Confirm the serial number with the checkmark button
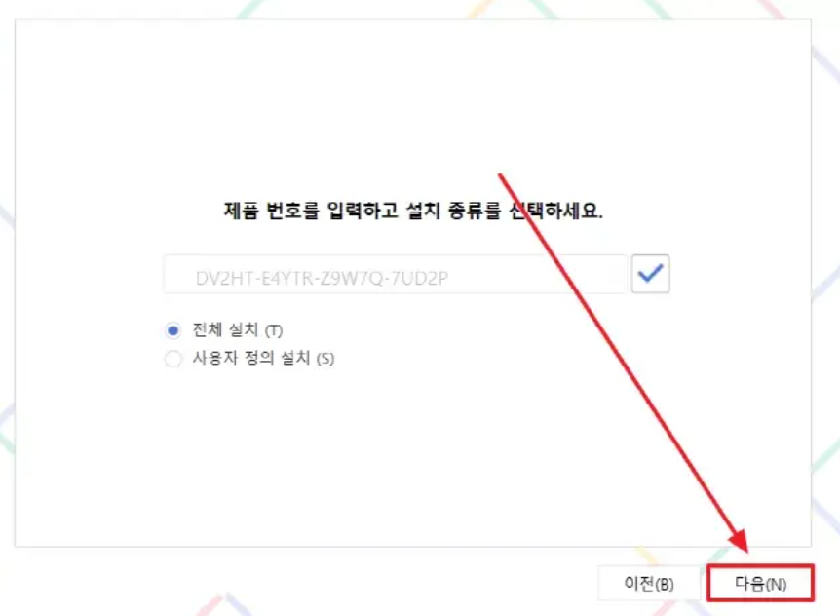Viewport: 840px width, 616px height. point(650,274)
